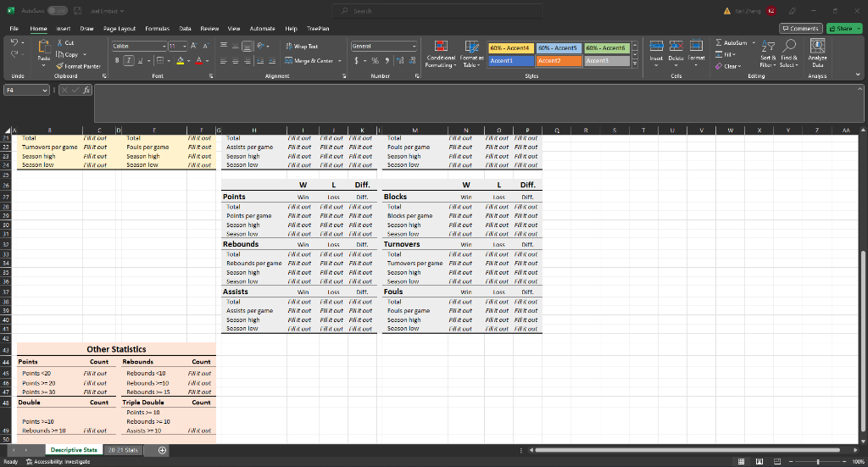Add a new sheet with plus icon
The height and width of the screenshot is (467, 868).
(162, 450)
